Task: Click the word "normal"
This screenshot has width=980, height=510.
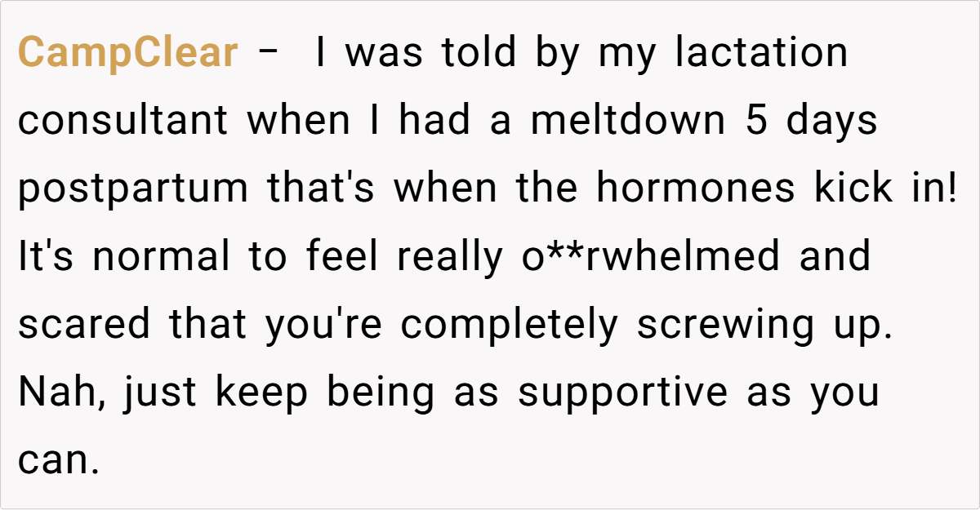Action: coord(161,257)
